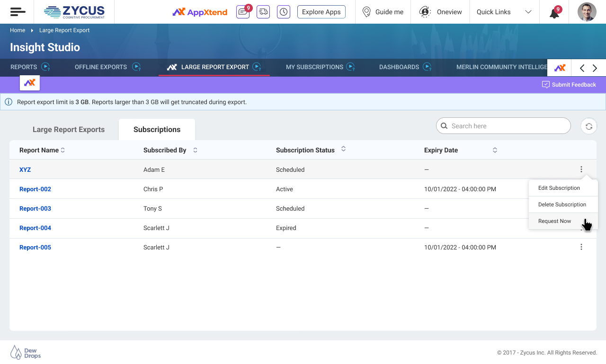Sort by Subscription Status column
The height and width of the screenshot is (364, 606).
pyautogui.click(x=343, y=149)
